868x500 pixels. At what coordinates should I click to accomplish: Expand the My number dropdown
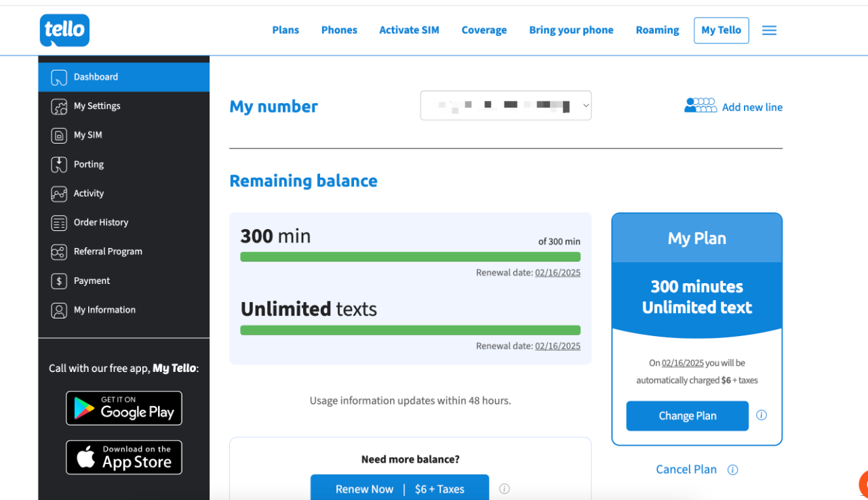pyautogui.click(x=506, y=106)
